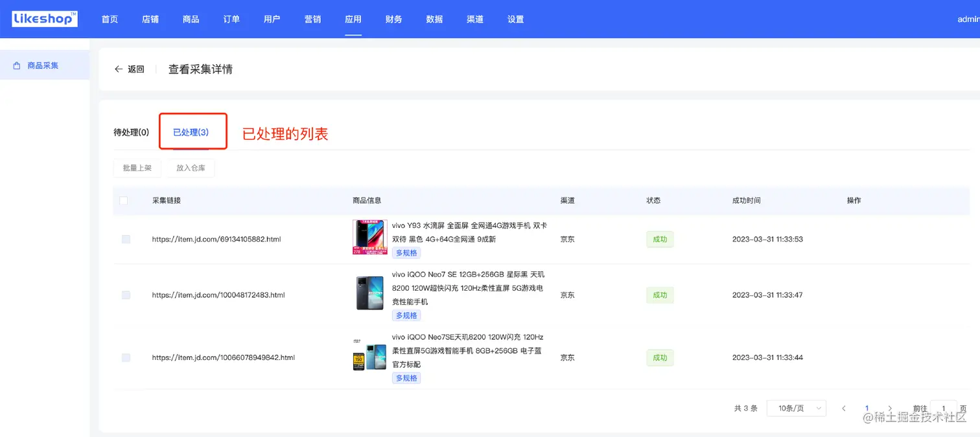980x437 pixels.
Task: Click 多规格 tag on vivo Y93 row
Action: (406, 252)
